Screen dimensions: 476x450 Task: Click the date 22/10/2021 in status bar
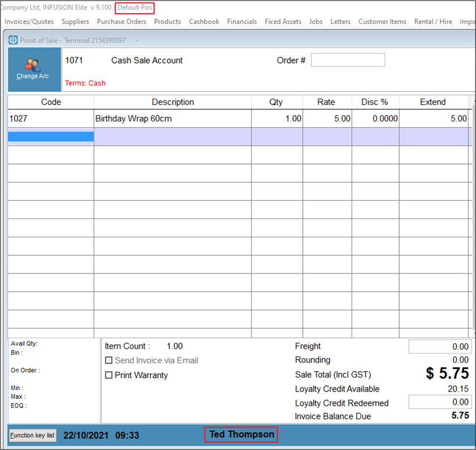coord(86,435)
